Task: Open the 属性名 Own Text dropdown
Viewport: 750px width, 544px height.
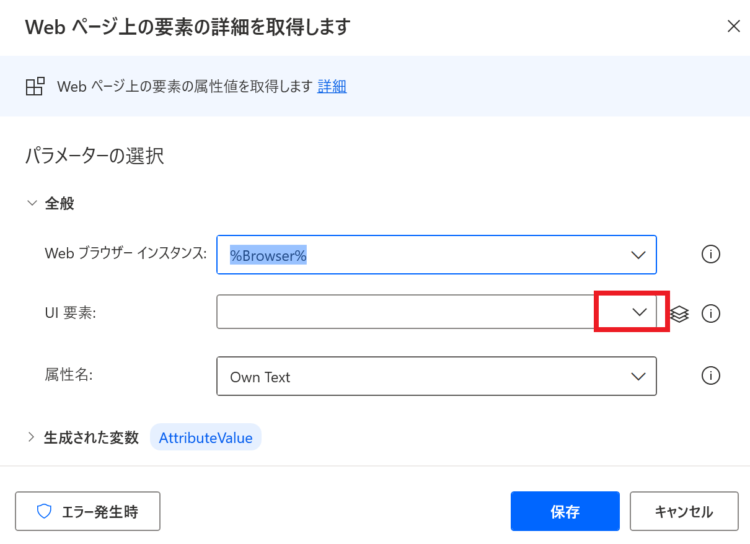Action: click(x=638, y=377)
